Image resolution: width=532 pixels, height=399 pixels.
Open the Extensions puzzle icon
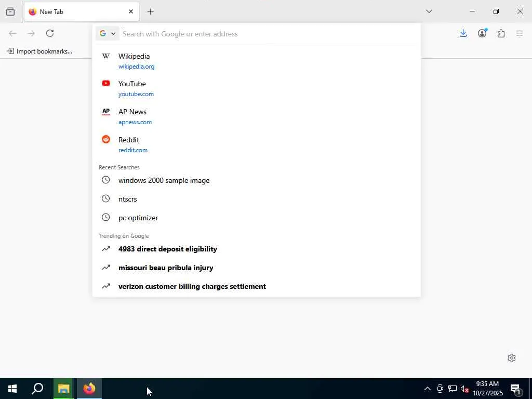tap(501, 33)
